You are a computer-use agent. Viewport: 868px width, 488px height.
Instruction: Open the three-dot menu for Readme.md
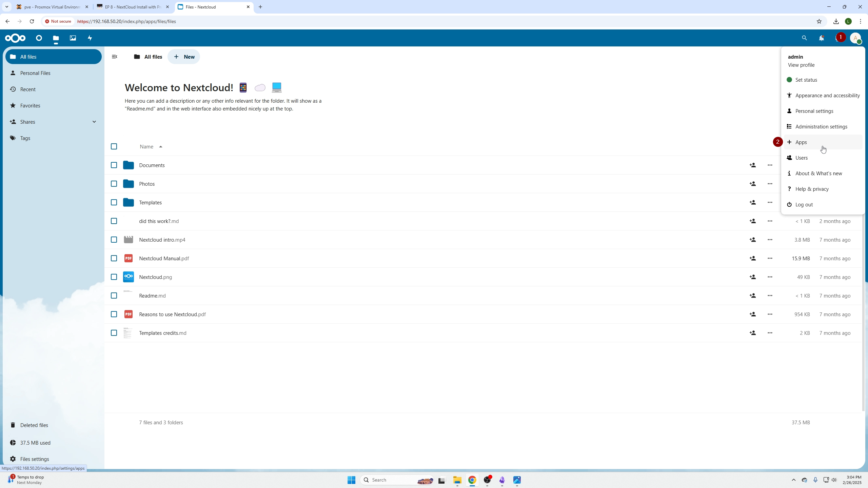coord(770,296)
